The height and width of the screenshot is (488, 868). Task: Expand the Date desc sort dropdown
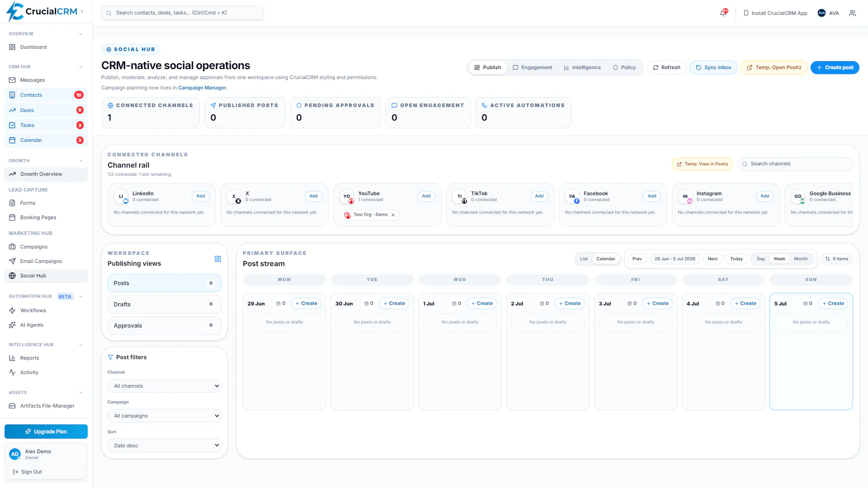[x=165, y=446]
